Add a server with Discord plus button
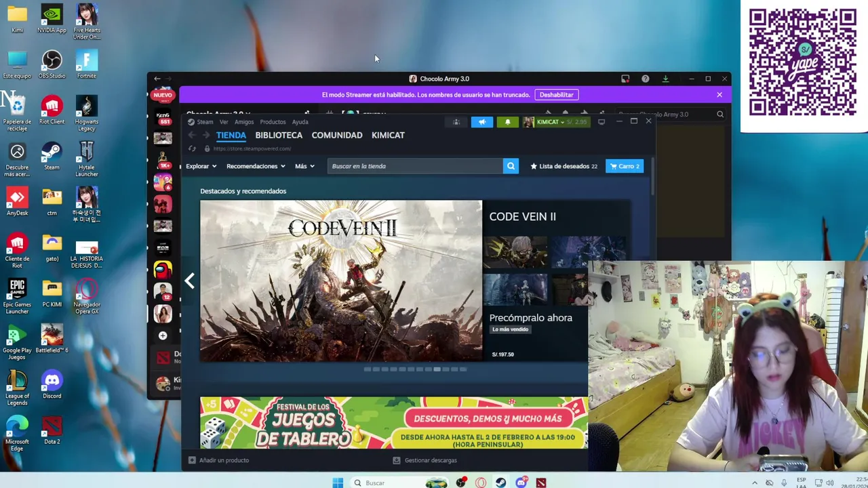868x488 pixels. 163,335
